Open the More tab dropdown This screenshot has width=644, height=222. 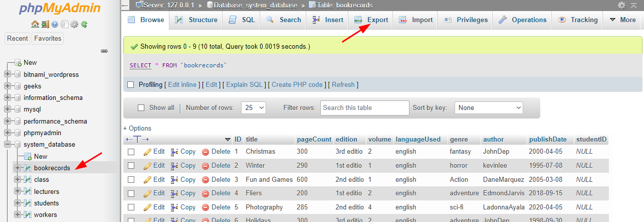coord(622,20)
